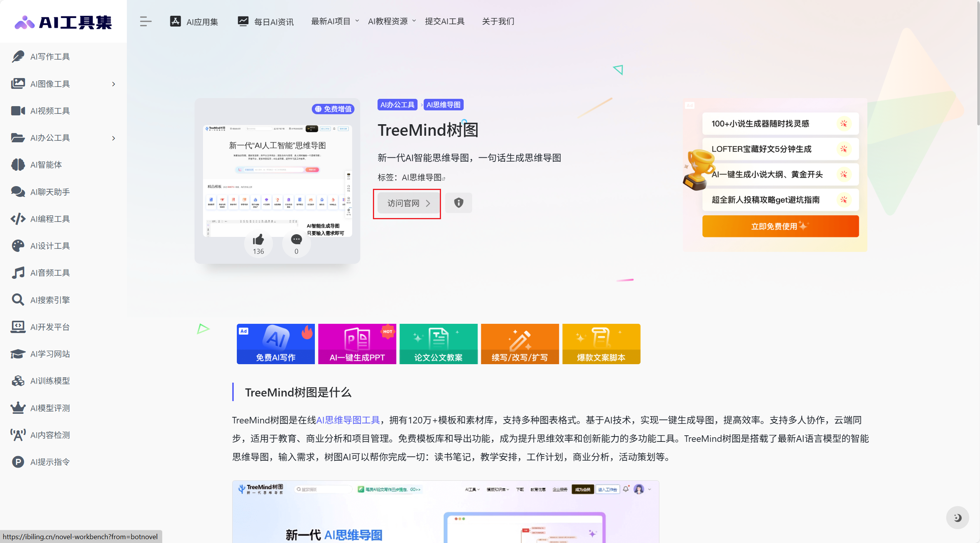The image size is (980, 543).
Task: Open 每日AI资讯 chart icon link
Action: tap(243, 22)
